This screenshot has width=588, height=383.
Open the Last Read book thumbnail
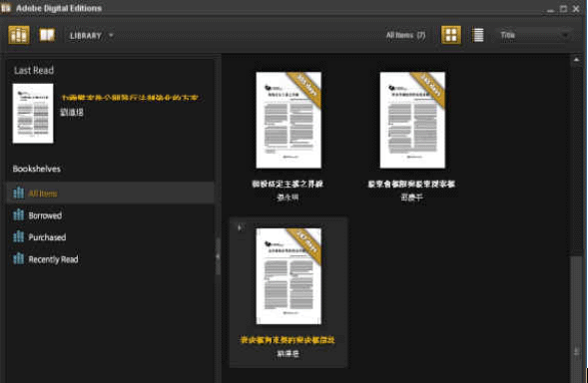click(33, 113)
